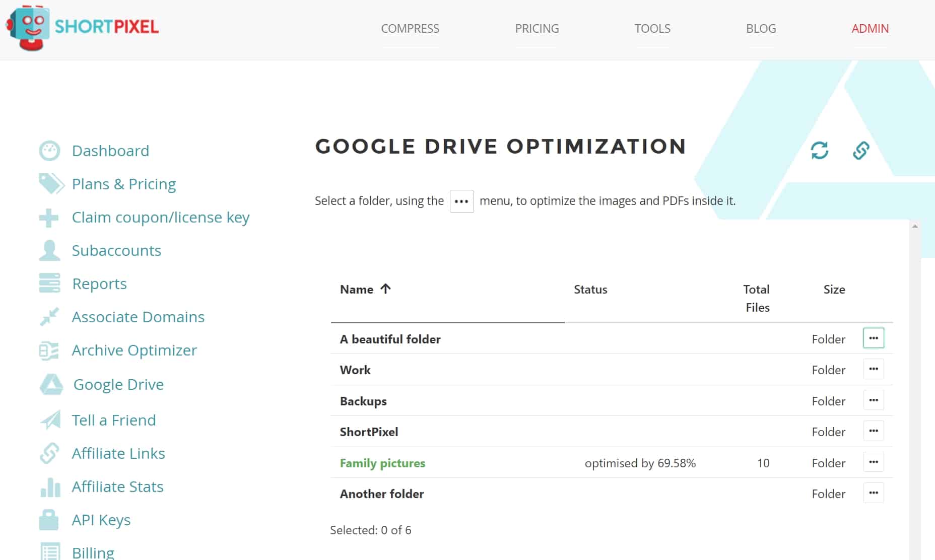The image size is (935, 560).
Task: Open the menu for A beautiful folder
Action: click(x=873, y=338)
